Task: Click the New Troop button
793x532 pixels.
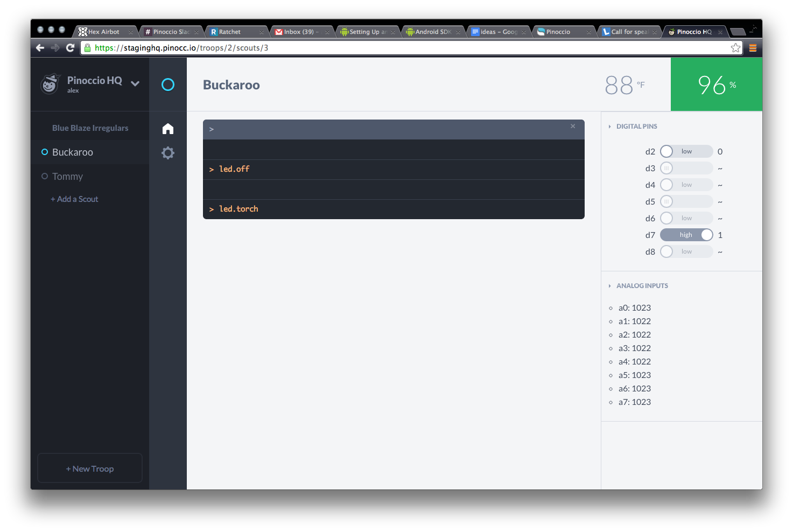Action: [90, 468]
